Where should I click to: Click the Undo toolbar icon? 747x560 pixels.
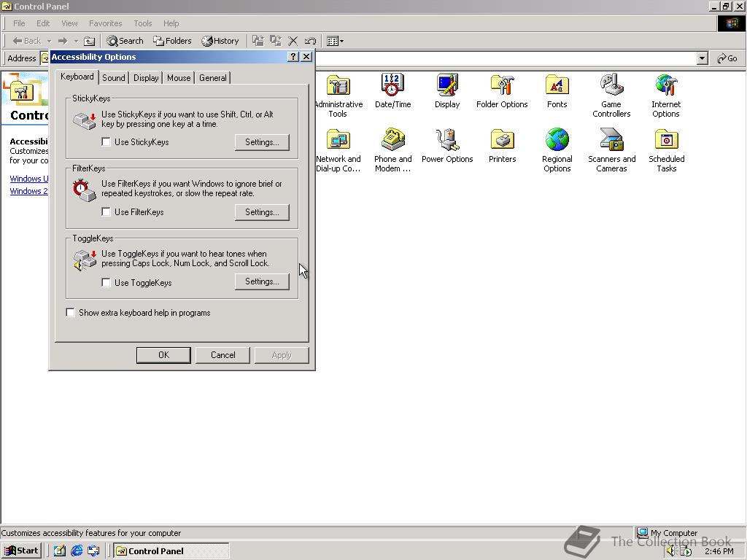tap(310, 41)
